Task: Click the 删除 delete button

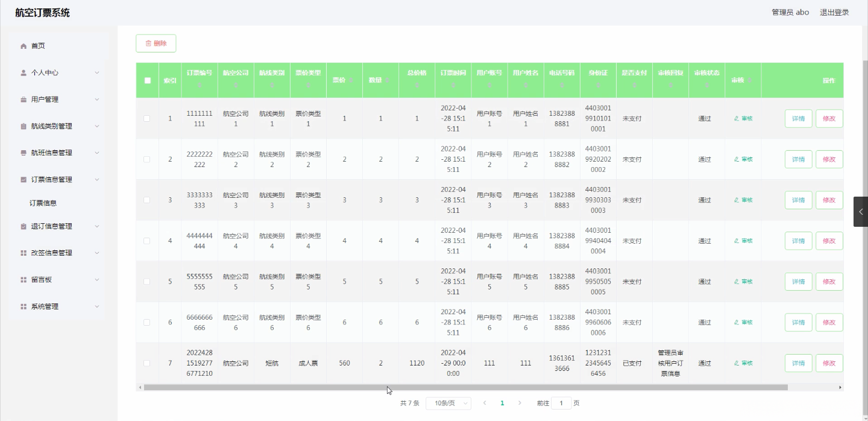Action: 156,43
